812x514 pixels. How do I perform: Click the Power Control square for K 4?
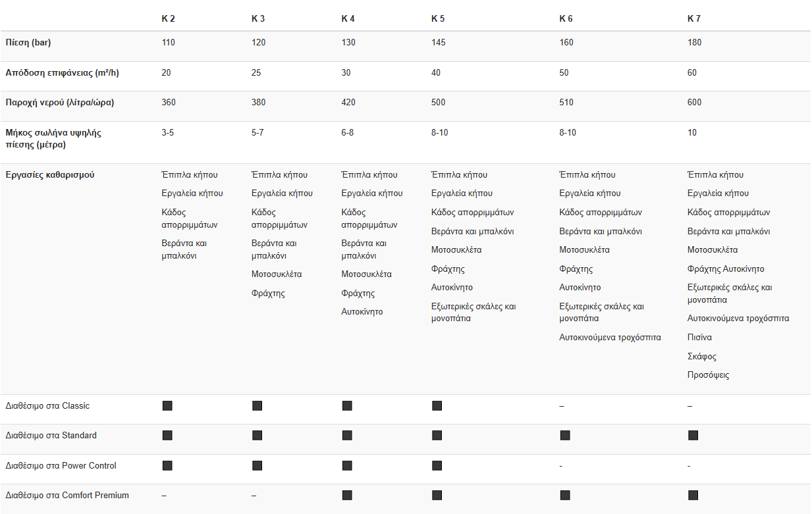347,466
